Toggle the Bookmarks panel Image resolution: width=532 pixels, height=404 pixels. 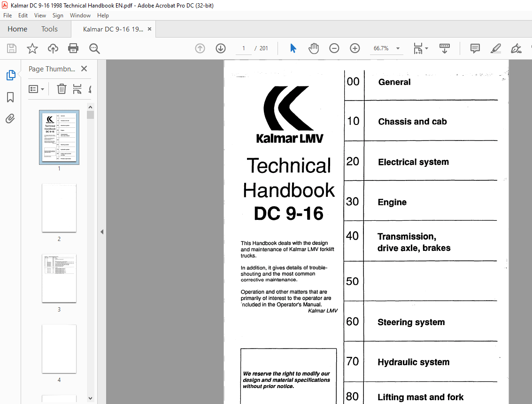click(10, 98)
